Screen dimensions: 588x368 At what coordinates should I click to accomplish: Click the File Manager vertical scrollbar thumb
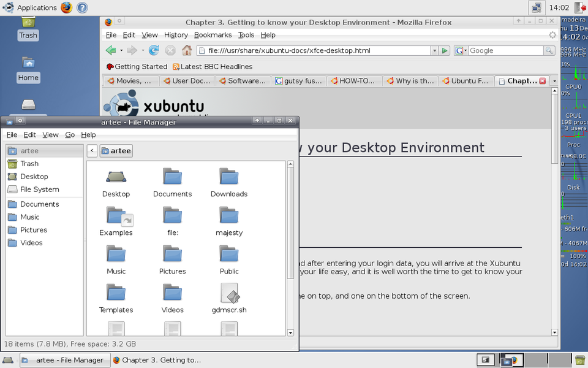[290, 223]
